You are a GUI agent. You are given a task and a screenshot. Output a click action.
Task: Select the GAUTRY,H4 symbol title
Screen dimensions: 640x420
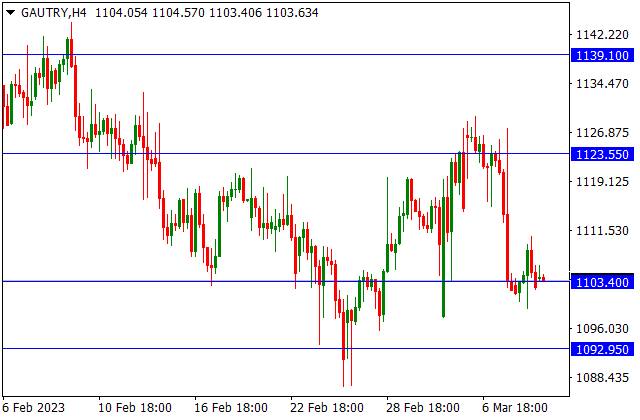click(53, 13)
